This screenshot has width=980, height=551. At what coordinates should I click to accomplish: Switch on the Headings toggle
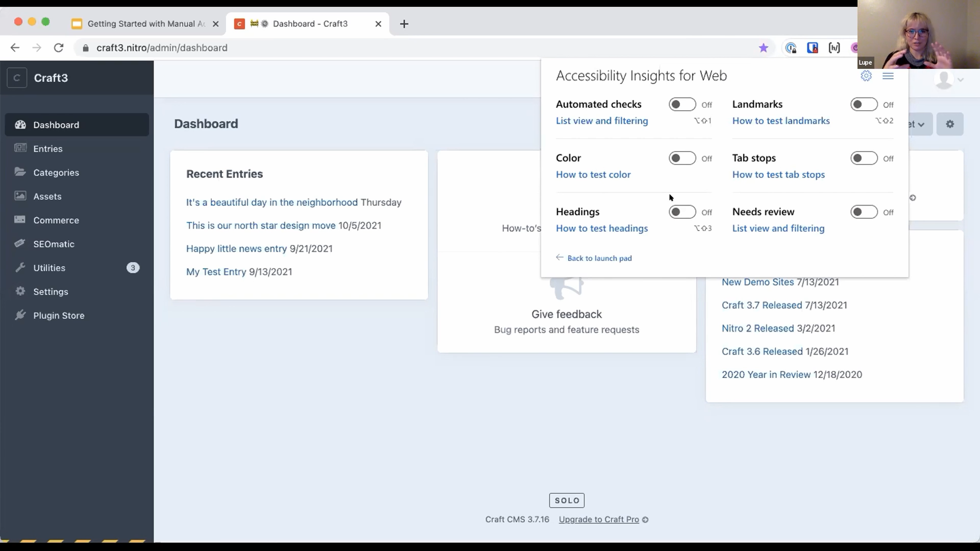point(682,212)
